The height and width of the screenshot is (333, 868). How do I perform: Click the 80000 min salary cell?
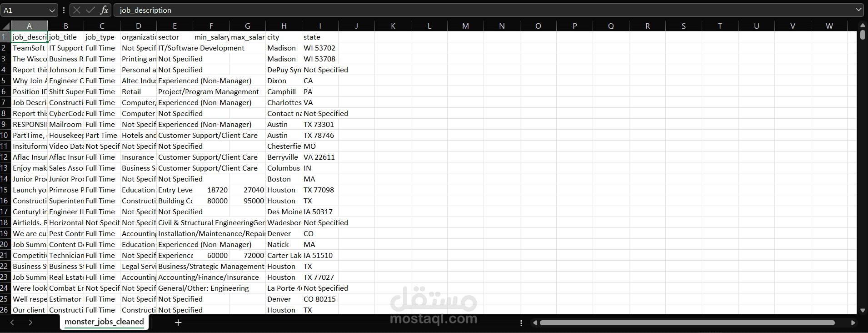(x=211, y=201)
